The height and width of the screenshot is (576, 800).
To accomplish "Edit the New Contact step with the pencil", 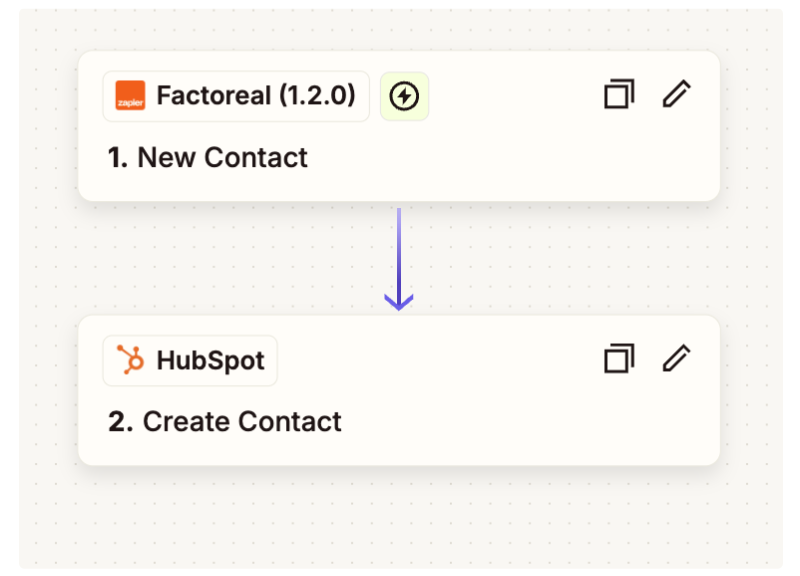I will [677, 95].
